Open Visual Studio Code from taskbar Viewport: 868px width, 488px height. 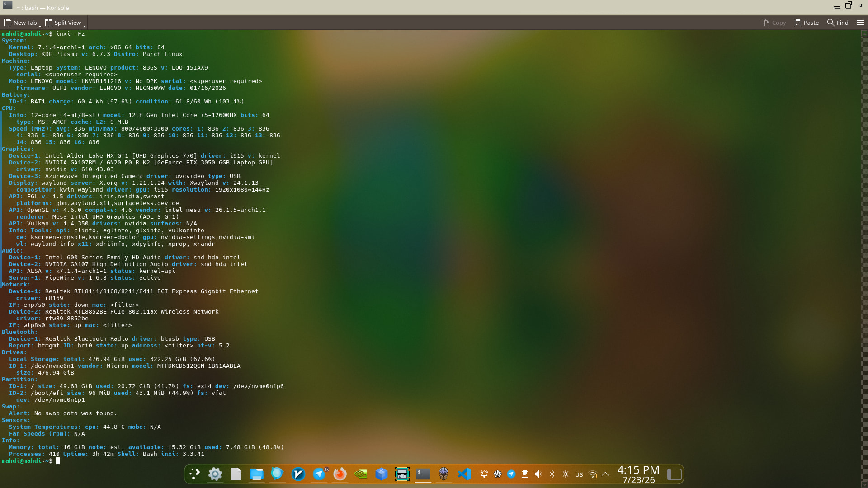(x=464, y=474)
